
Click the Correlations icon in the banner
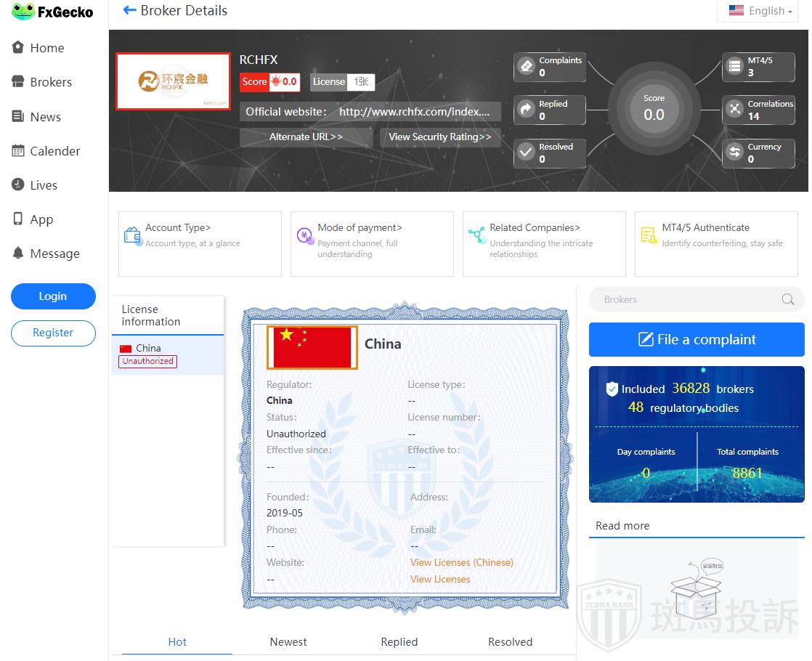click(x=735, y=110)
